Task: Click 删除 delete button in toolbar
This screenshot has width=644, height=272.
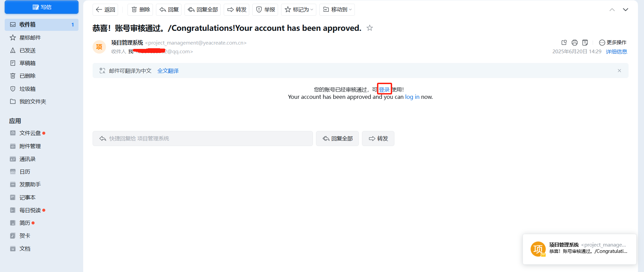Action: (140, 10)
